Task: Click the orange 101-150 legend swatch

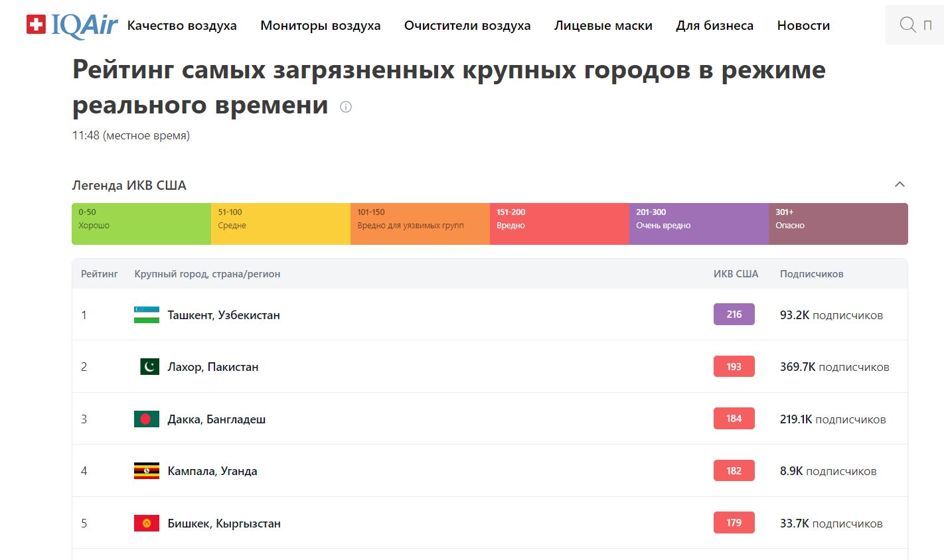Action: [x=420, y=224]
